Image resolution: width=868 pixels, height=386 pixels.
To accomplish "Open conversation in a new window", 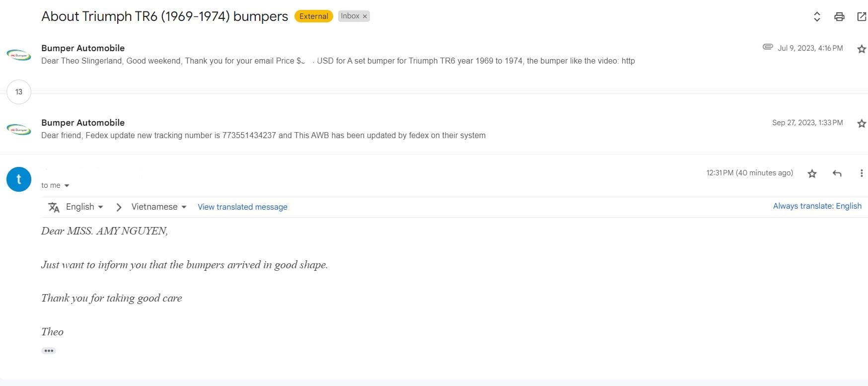I will [x=862, y=17].
